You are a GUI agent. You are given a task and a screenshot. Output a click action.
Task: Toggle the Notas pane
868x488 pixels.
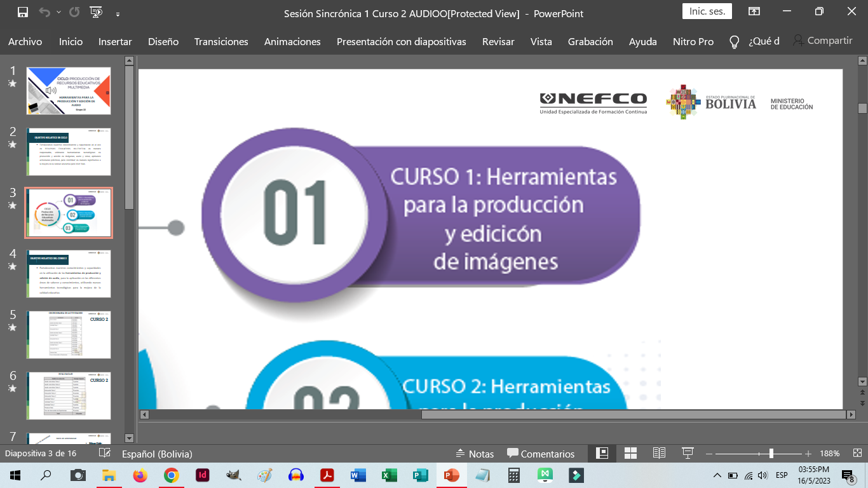tap(475, 454)
